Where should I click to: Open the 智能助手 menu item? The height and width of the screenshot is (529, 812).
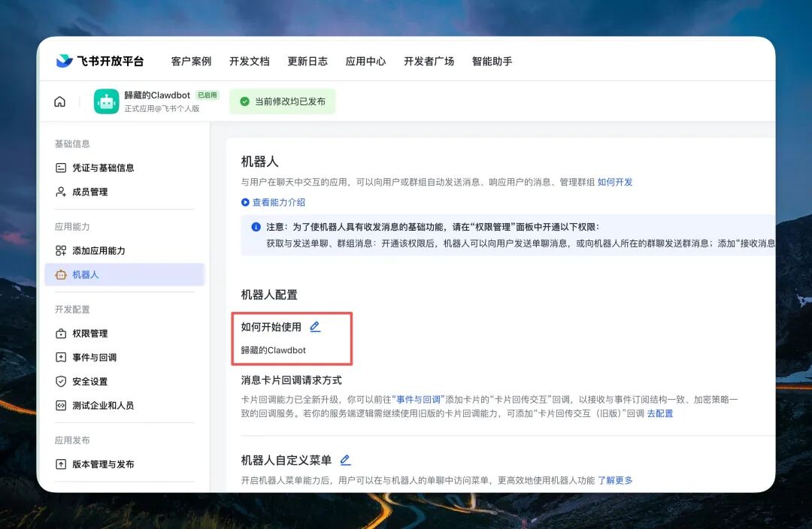coord(491,62)
